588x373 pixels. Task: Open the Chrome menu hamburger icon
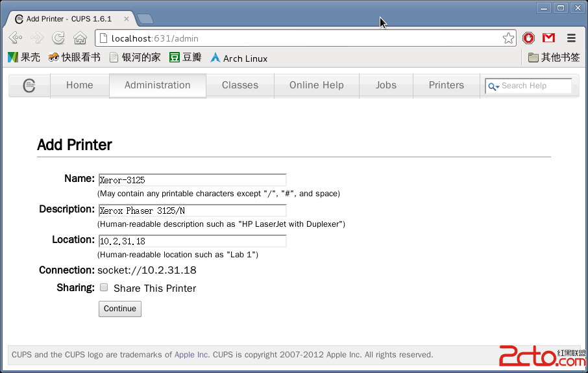pos(571,38)
